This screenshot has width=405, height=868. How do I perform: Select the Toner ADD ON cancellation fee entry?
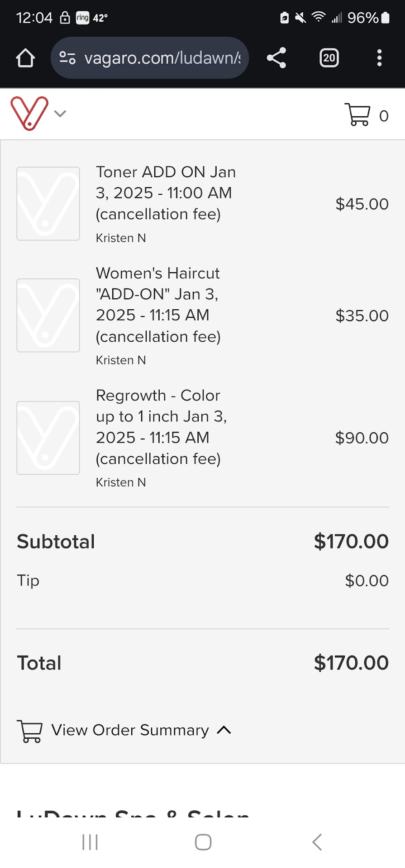tap(166, 193)
